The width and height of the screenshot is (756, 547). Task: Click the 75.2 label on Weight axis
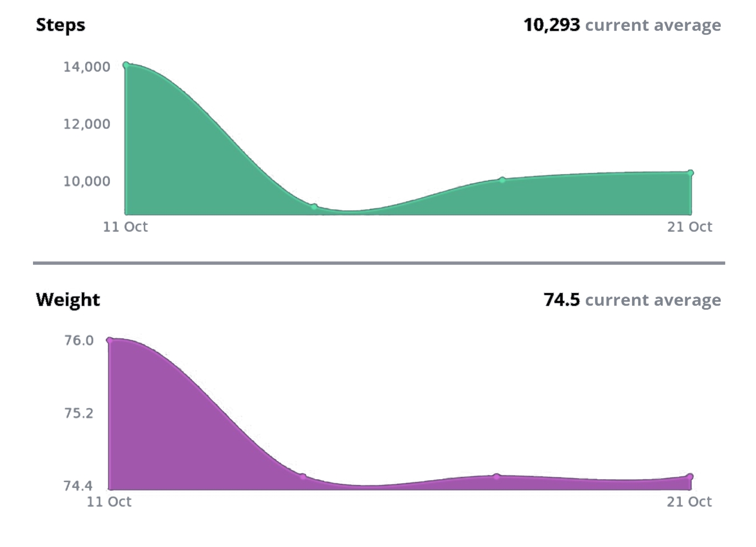click(x=79, y=413)
